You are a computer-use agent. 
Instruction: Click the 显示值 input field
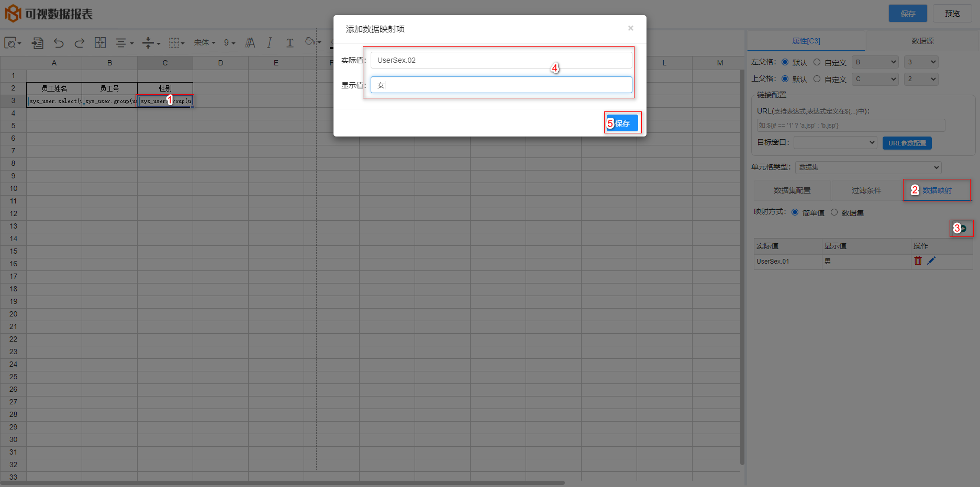[501, 85]
